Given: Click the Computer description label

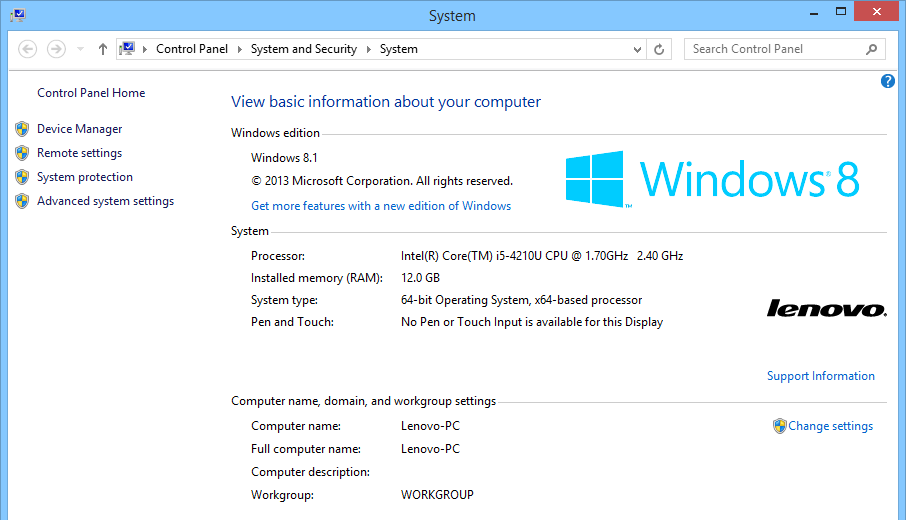Looking at the screenshot, I should tap(310, 472).
